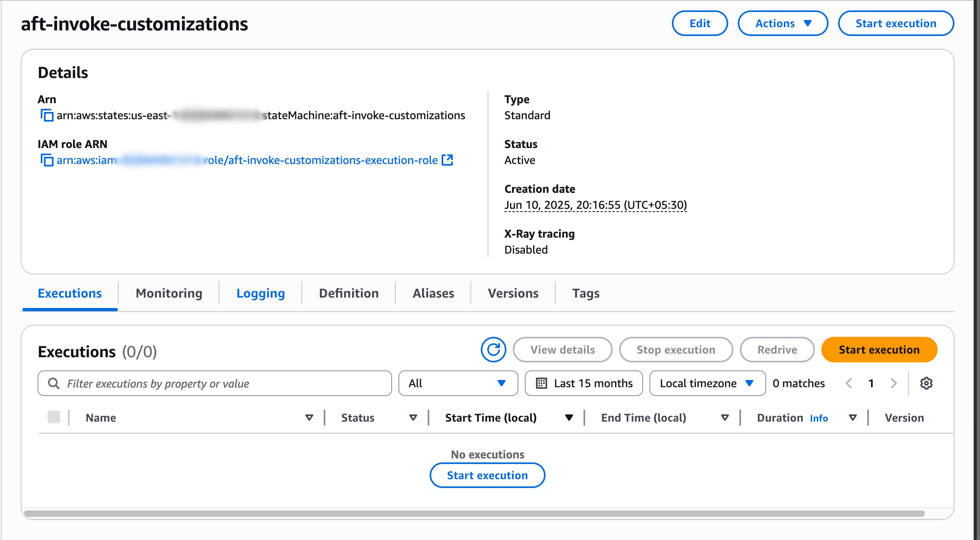Open the All status filter dropdown

pyautogui.click(x=458, y=383)
